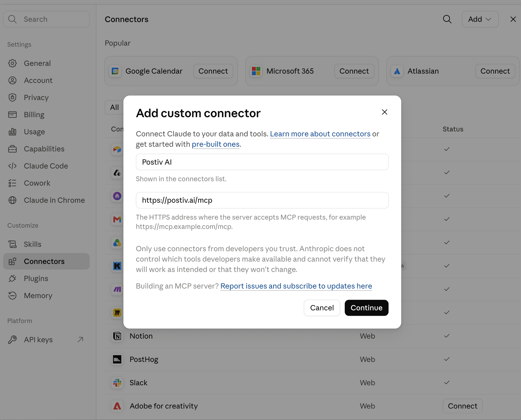The height and width of the screenshot is (420, 521).
Task: Open Cowork checklist icon
Action: click(12, 183)
